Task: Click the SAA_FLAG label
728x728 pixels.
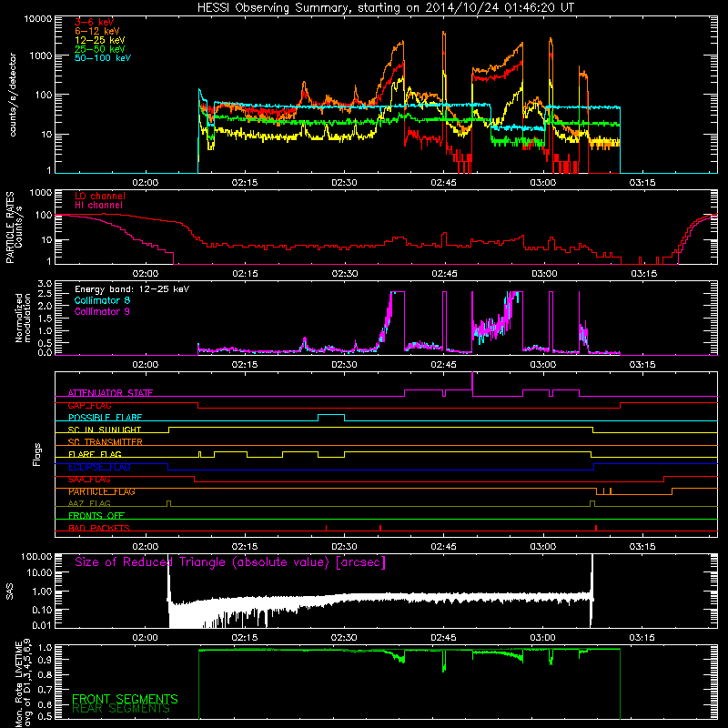Action: click(x=89, y=480)
